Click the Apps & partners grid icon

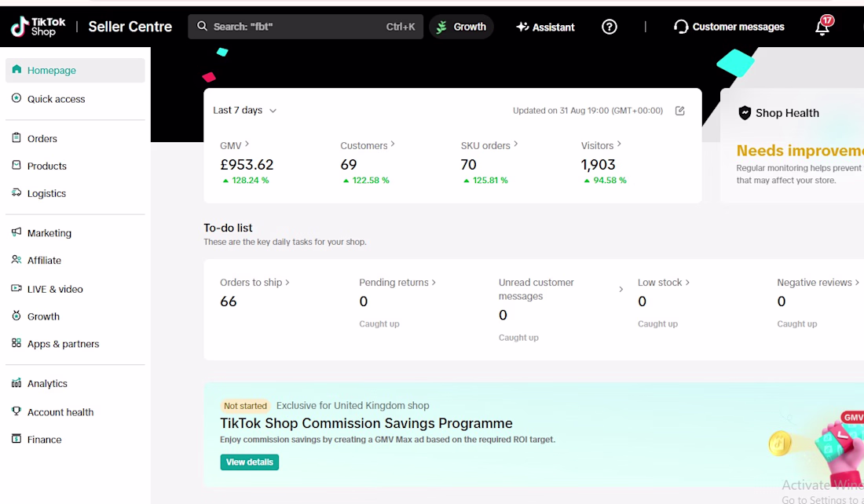click(16, 342)
